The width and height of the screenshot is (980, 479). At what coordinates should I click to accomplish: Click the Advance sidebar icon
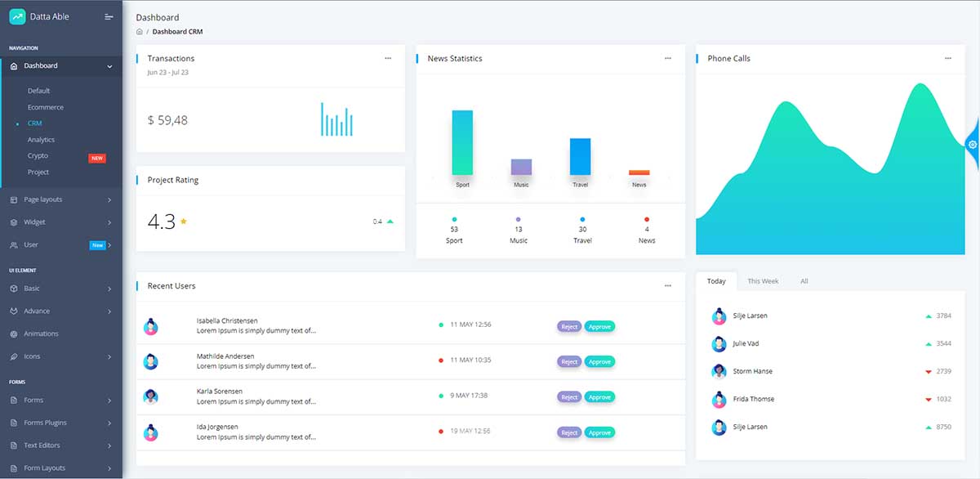point(14,311)
